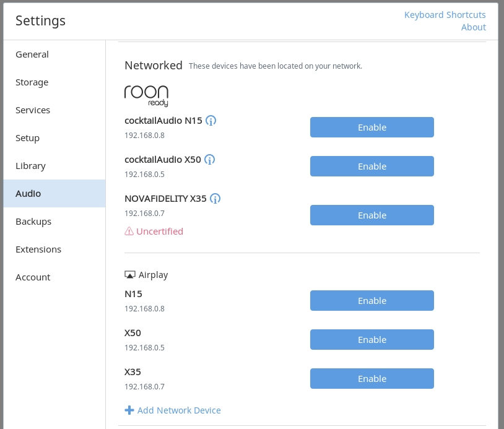Enable the NOVAFIDELITY X35 device
The width and height of the screenshot is (504, 429).
[x=372, y=215]
